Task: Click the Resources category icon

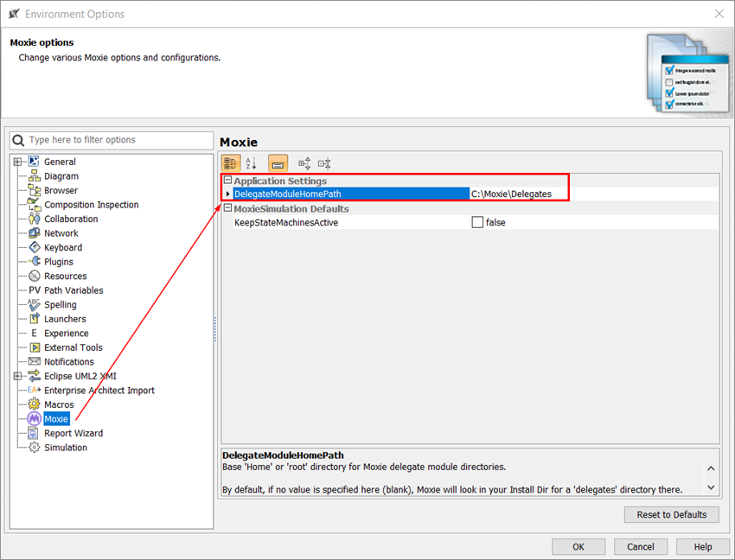Action: click(35, 276)
